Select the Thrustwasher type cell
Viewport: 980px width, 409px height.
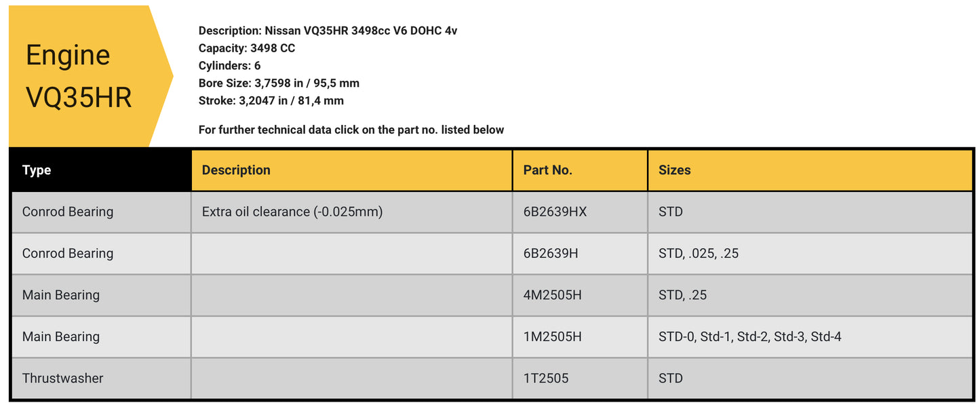[62, 378]
